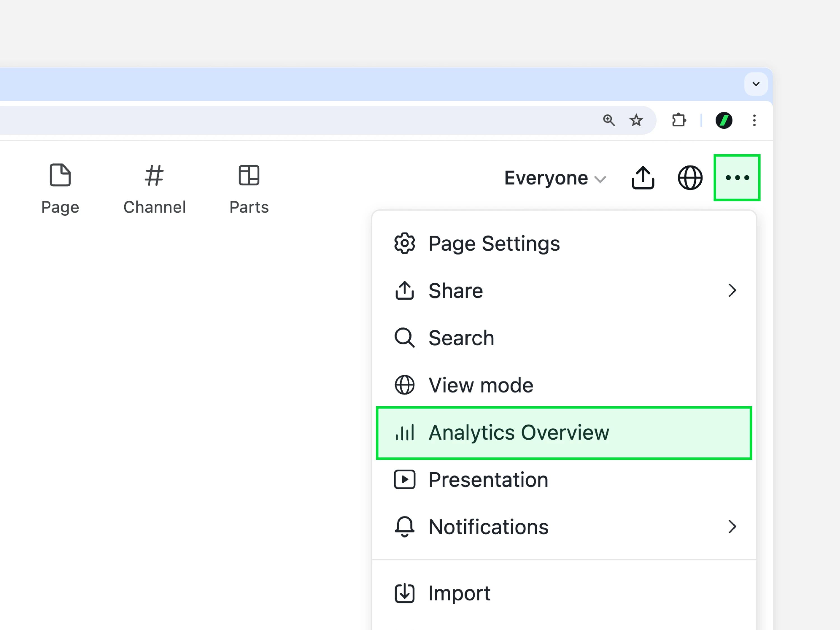
Task: Click the play icon beside Presentation
Action: pos(404,480)
